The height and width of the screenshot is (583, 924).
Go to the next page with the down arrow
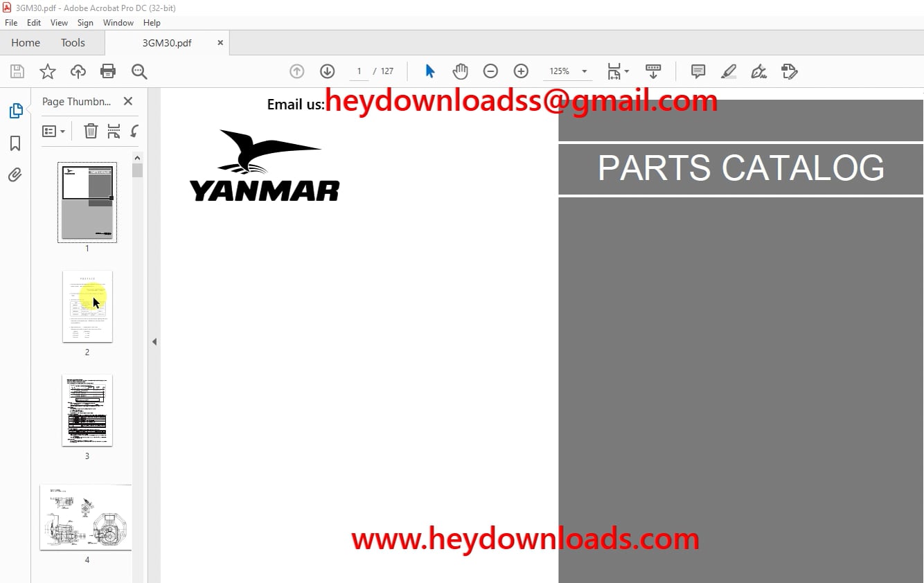tap(328, 71)
